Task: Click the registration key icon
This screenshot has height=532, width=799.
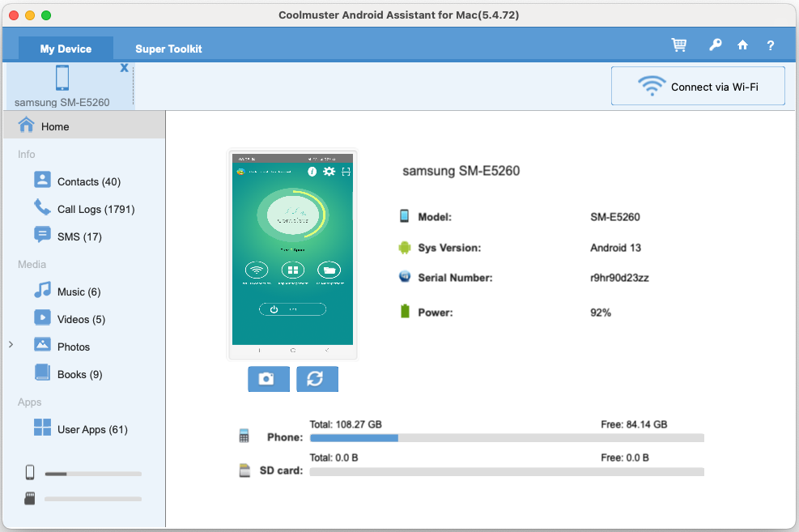Action: coord(715,45)
